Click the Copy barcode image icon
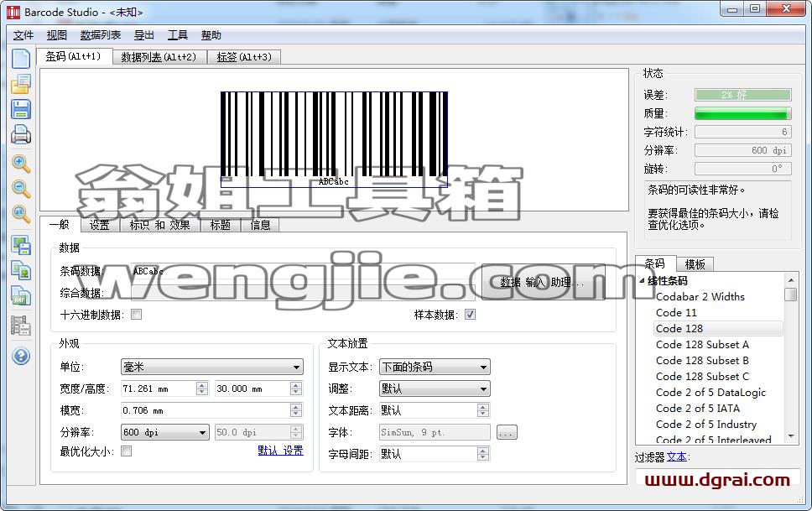Image resolution: width=812 pixels, height=511 pixels. 21,270
